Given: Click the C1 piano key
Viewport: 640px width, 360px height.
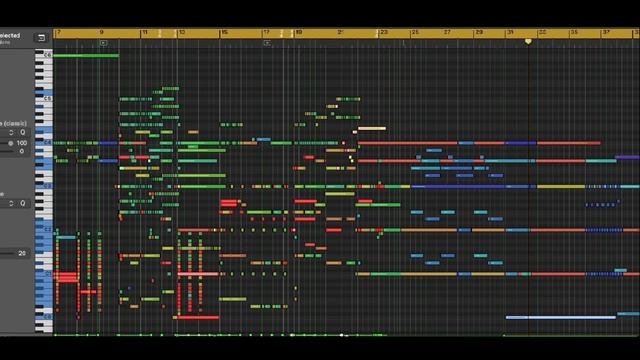Looking at the screenshot, I should (x=44, y=274).
